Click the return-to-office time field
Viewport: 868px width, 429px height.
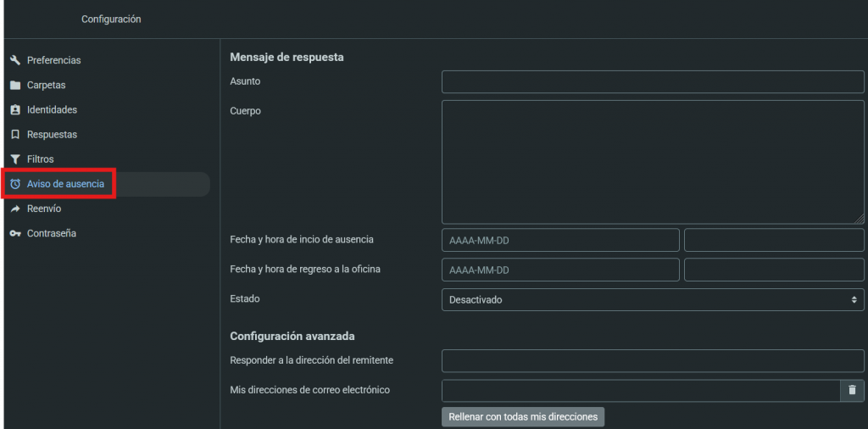pos(773,270)
